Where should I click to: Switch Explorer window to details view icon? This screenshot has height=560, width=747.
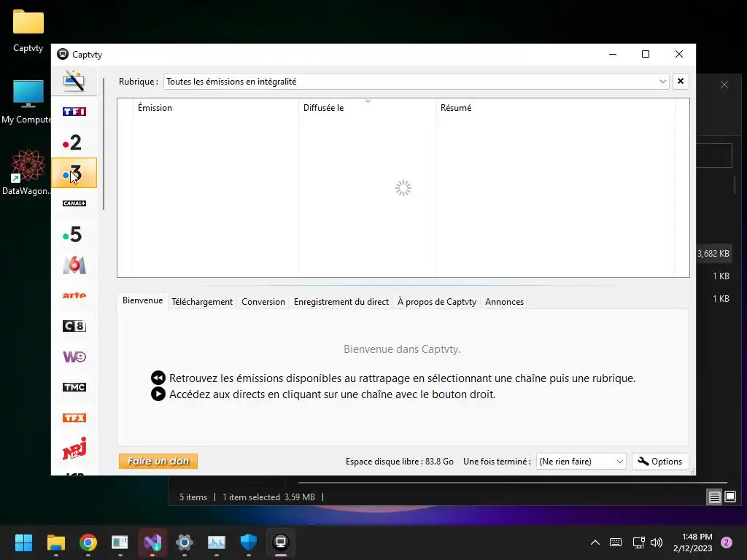pyautogui.click(x=715, y=497)
